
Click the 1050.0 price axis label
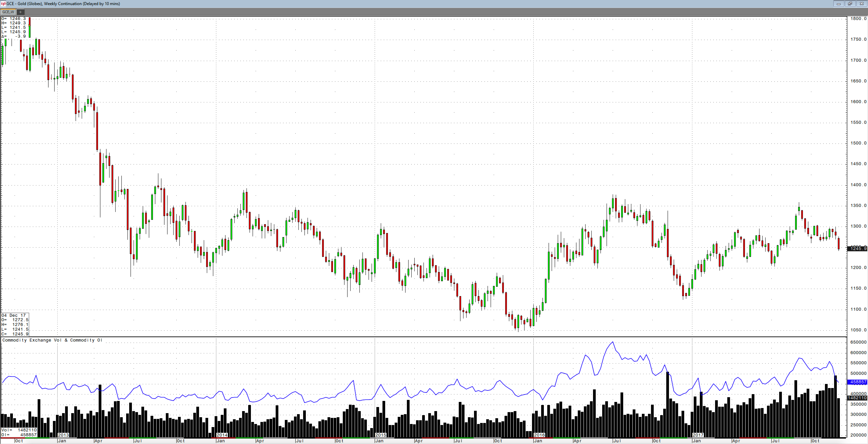point(858,330)
